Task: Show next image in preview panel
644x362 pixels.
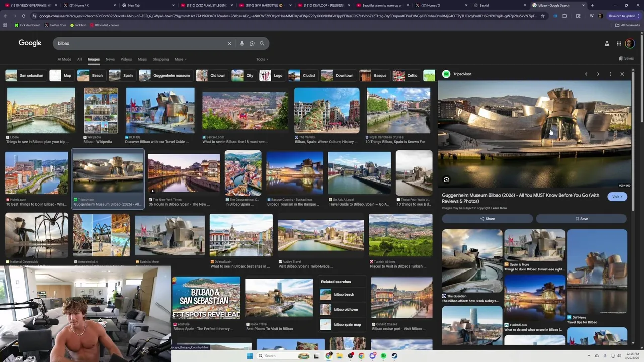Action: (x=598, y=74)
